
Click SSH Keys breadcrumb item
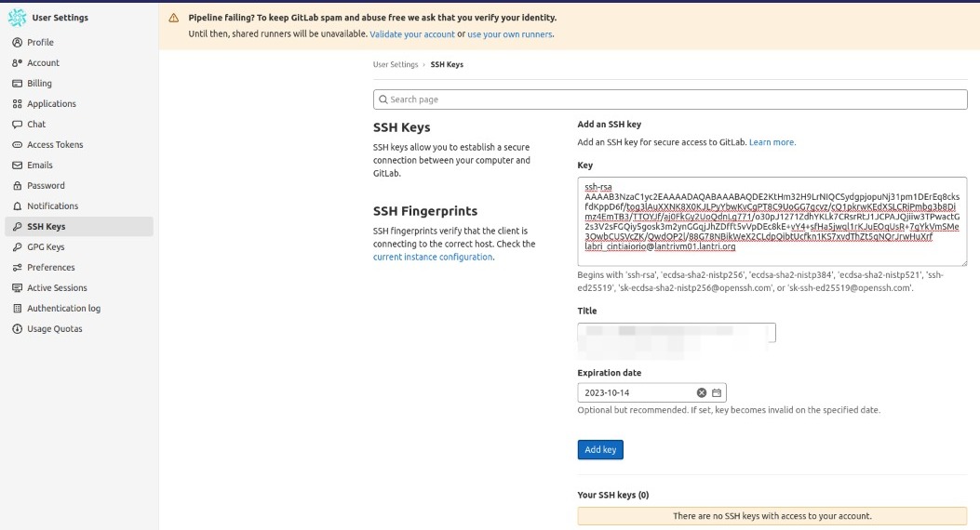tap(447, 64)
